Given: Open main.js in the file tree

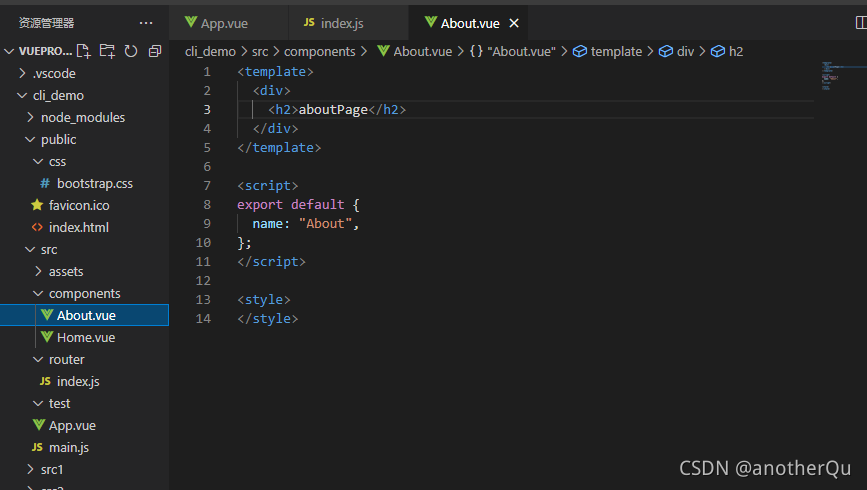Looking at the screenshot, I should tap(69, 447).
